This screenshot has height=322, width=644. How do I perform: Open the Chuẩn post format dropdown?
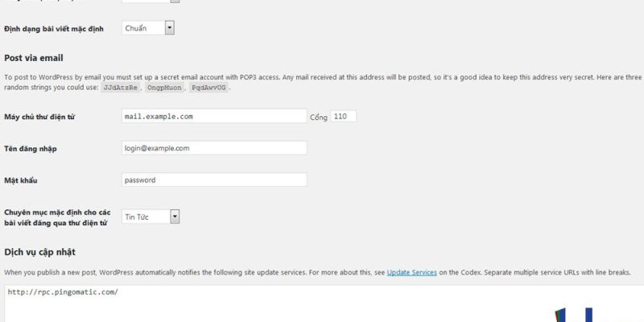(149, 28)
